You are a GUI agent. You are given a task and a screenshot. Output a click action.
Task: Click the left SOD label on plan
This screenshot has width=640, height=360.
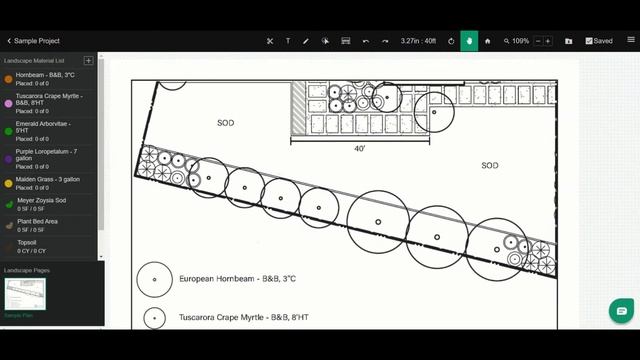(x=226, y=123)
